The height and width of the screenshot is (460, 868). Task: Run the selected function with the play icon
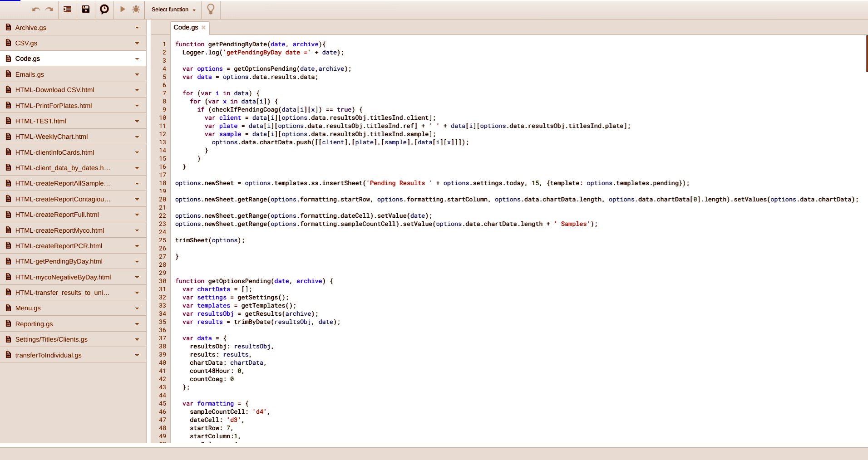(123, 10)
